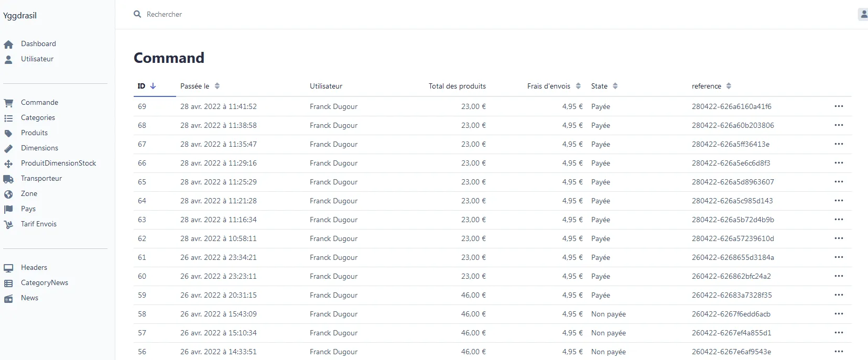Open actions menu for order 69
The image size is (868, 360).
click(x=839, y=106)
